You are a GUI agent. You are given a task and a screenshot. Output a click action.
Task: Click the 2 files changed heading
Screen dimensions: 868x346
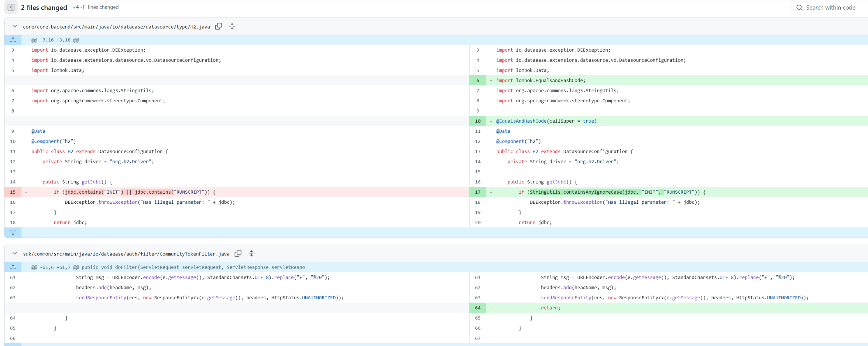click(44, 7)
